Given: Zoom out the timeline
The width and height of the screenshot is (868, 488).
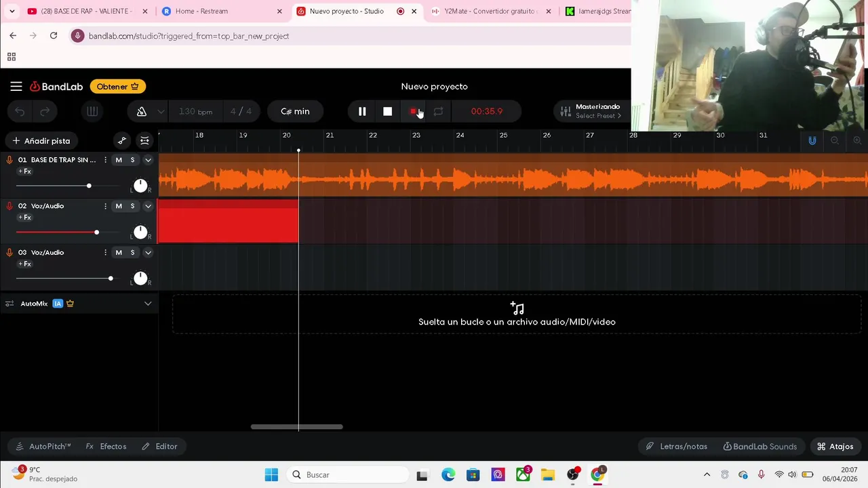Looking at the screenshot, I should [x=835, y=141].
